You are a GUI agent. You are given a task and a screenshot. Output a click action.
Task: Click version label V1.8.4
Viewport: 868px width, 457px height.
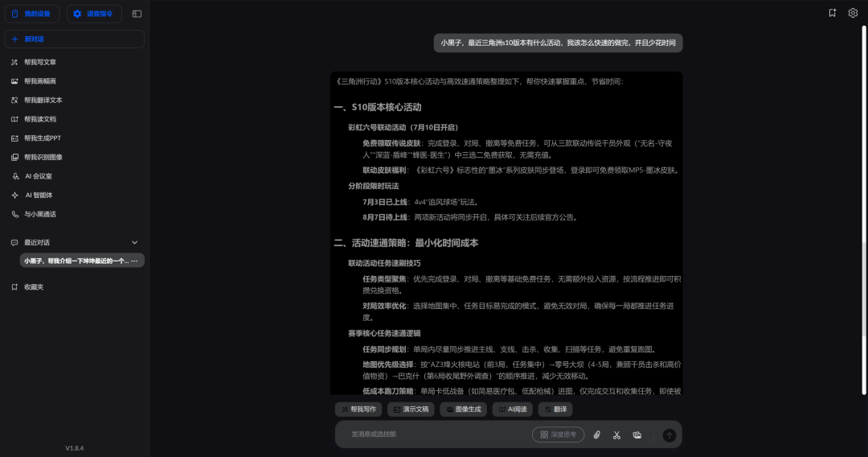[74, 448]
